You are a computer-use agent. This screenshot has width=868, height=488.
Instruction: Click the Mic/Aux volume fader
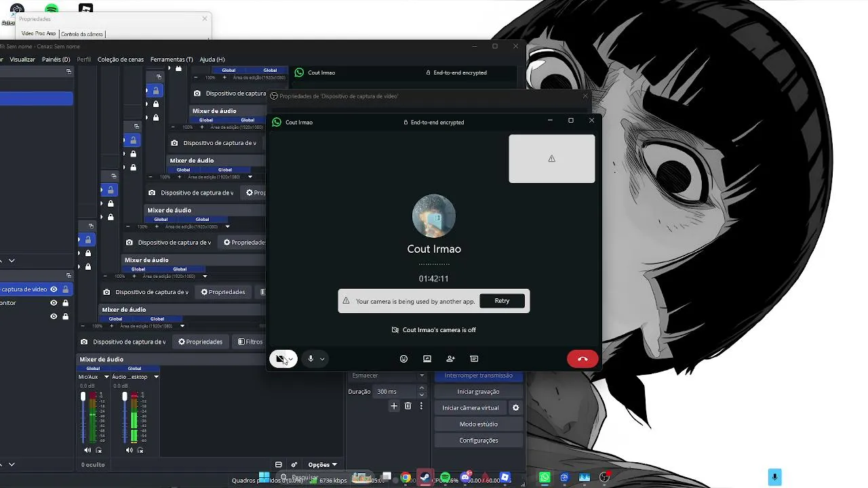(x=83, y=396)
